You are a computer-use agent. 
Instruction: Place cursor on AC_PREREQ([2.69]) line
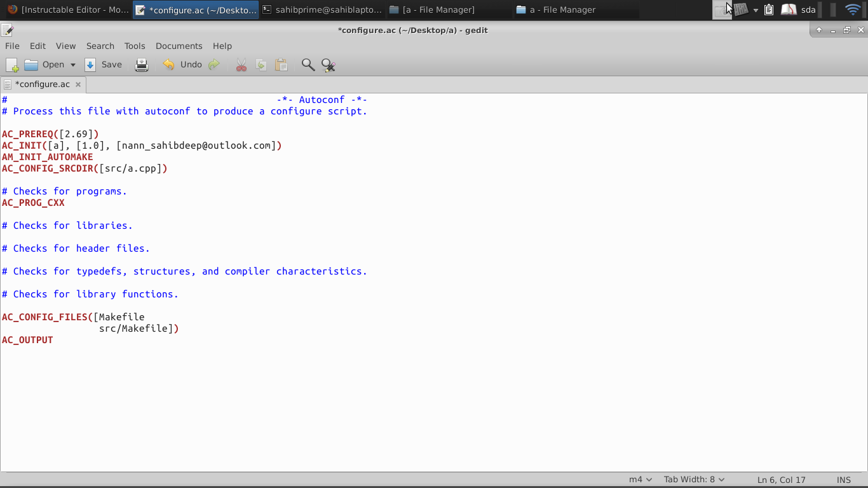tap(50, 134)
